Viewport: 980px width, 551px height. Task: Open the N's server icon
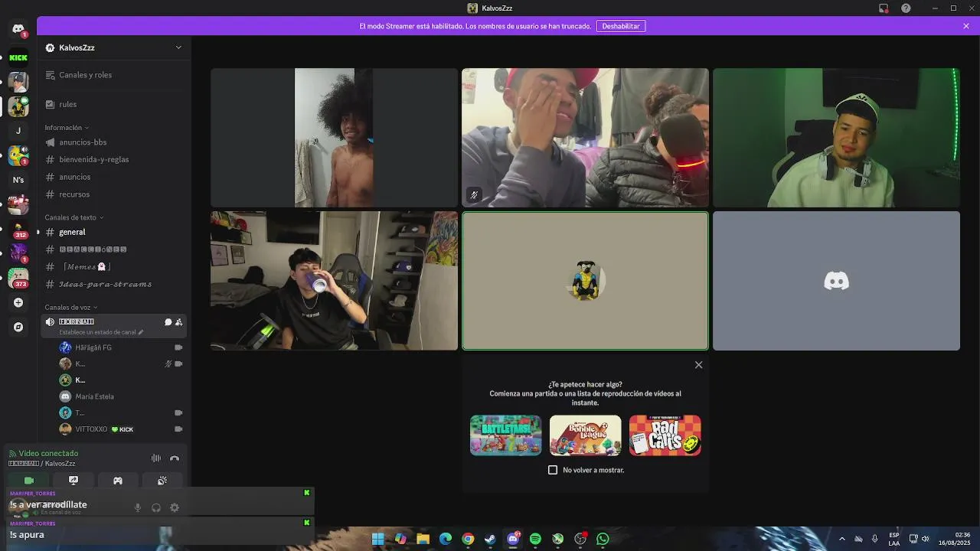point(18,180)
